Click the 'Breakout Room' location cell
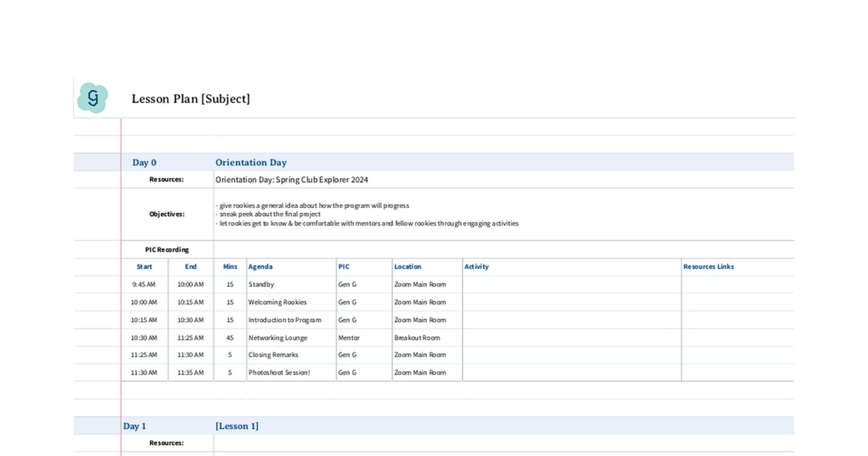 [417, 338]
